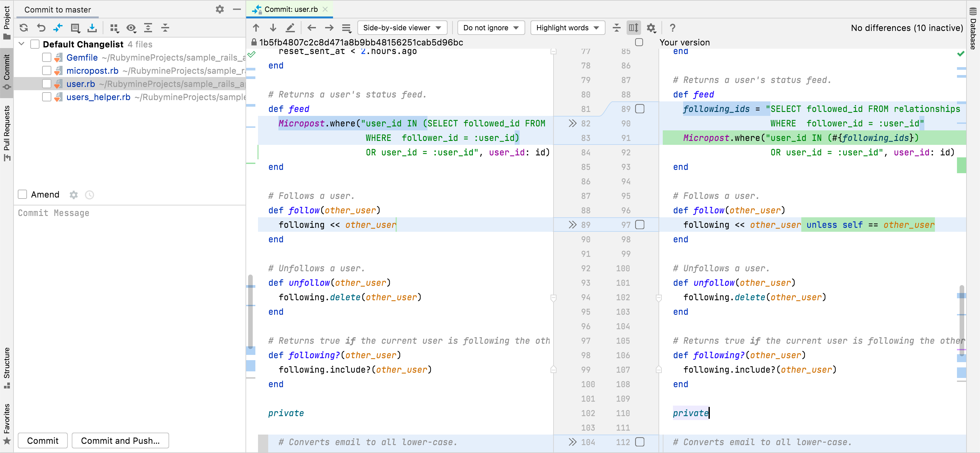Go to next difference with down arrow icon
The width and height of the screenshot is (980, 453).
[x=273, y=27]
